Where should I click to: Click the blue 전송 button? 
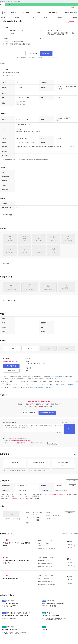click(x=70, y=429)
